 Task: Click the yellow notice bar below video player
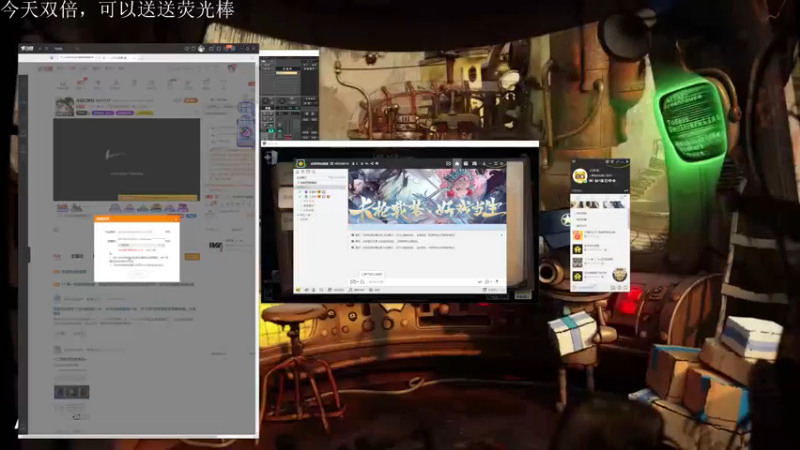point(157,197)
